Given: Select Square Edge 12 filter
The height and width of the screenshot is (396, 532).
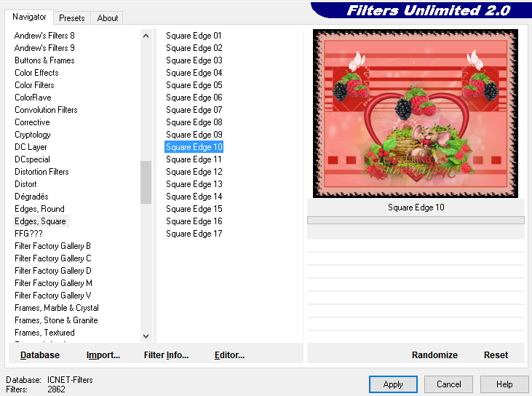Looking at the screenshot, I should [x=194, y=172].
